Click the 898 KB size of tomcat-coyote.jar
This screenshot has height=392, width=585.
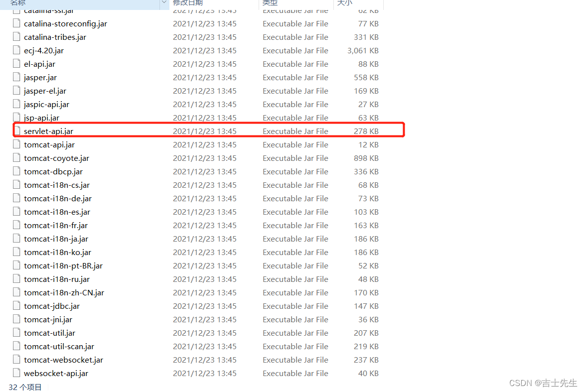pyautogui.click(x=366, y=158)
